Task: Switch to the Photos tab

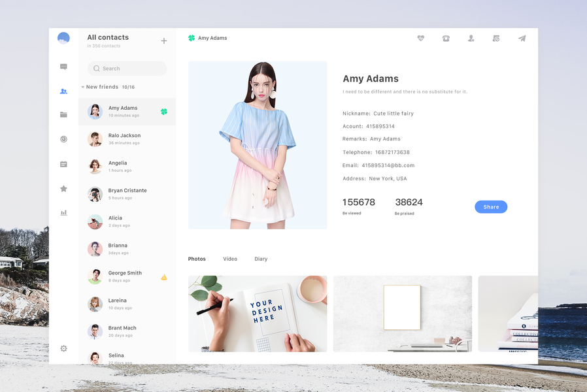Action: [x=197, y=259]
